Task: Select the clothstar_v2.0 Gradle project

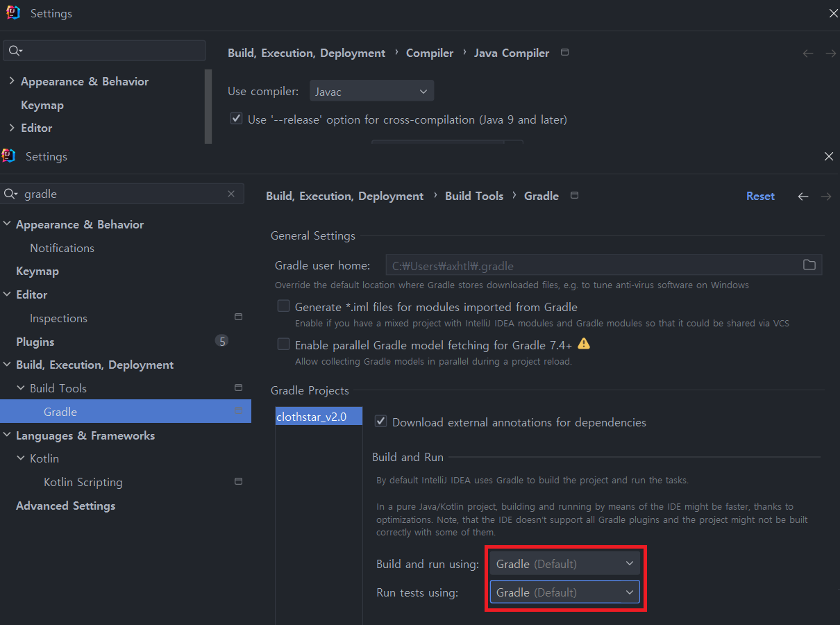Action: pos(319,417)
